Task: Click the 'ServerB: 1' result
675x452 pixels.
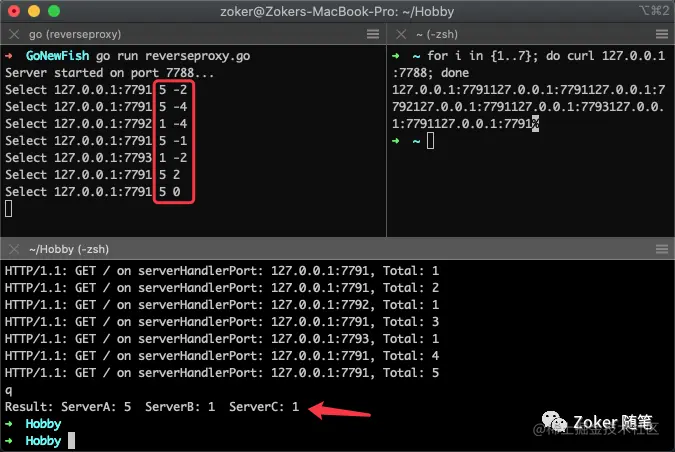Action: click(x=180, y=407)
